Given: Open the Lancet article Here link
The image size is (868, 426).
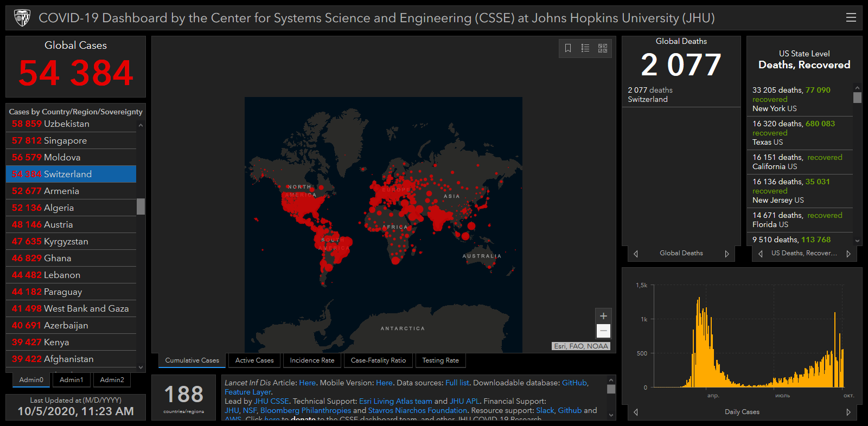Looking at the screenshot, I should (x=307, y=383).
